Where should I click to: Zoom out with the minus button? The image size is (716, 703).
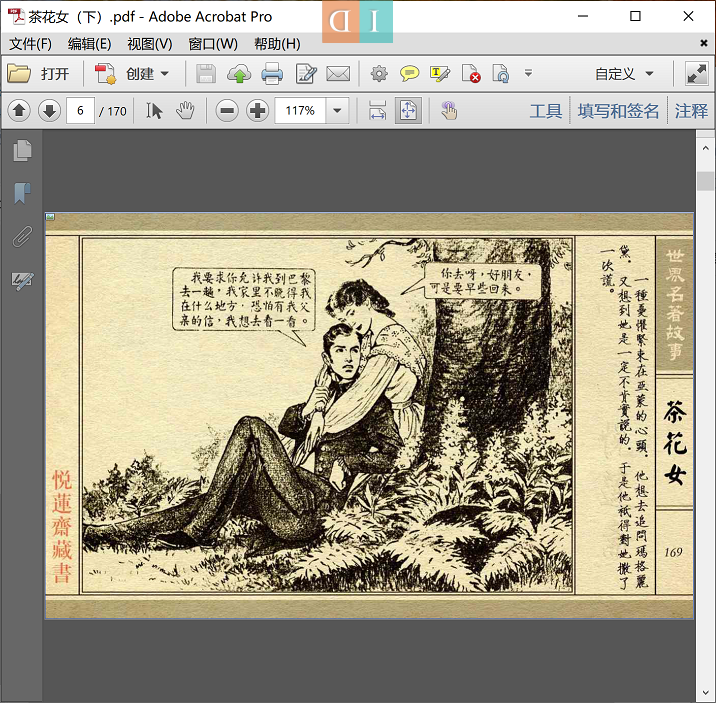(227, 110)
